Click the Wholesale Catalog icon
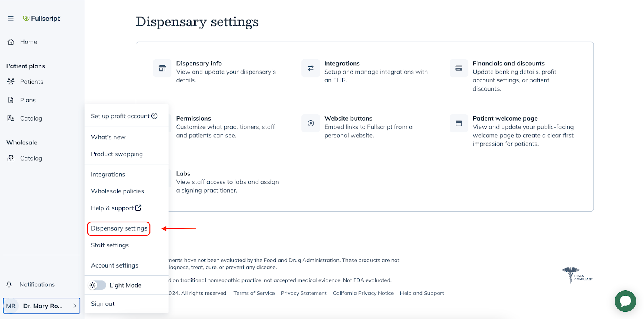This screenshot has height=319, width=644. click(x=10, y=158)
